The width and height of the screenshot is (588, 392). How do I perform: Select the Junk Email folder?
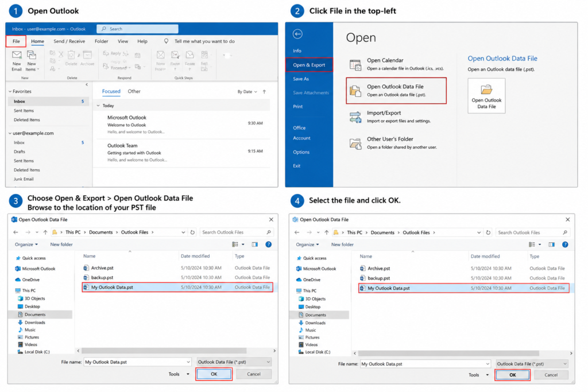(24, 179)
